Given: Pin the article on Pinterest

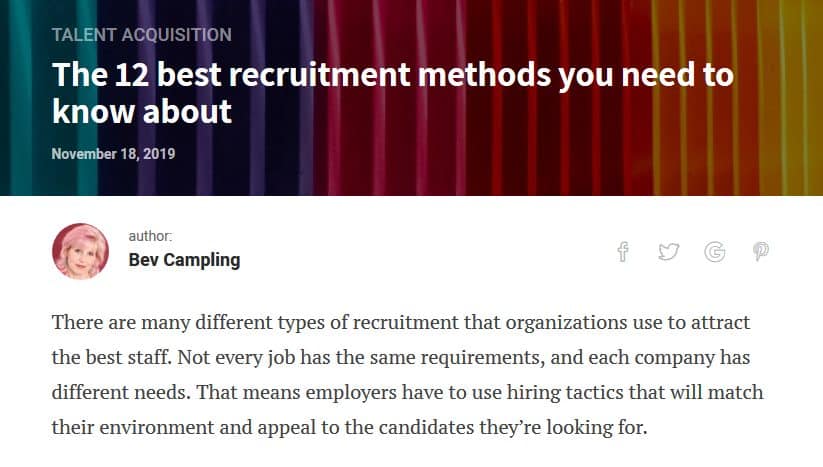Looking at the screenshot, I should pos(761,252).
